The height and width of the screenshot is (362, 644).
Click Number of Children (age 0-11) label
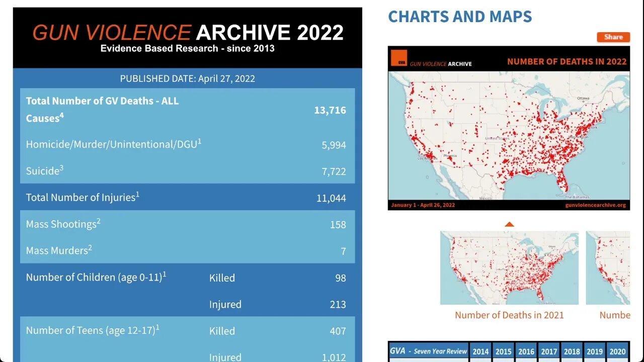96,277
